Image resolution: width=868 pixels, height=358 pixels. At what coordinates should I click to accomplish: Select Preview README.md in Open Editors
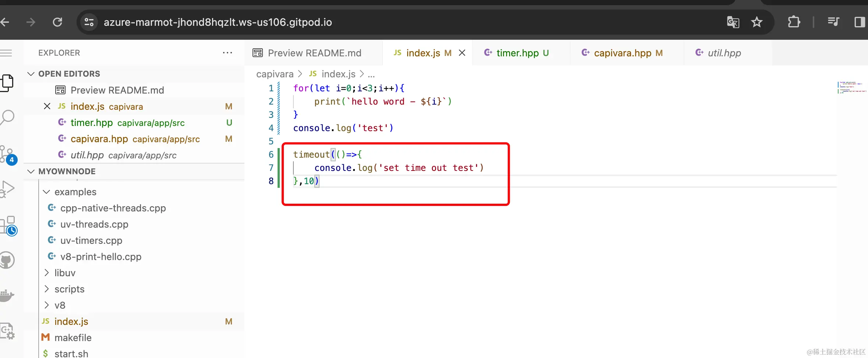[x=134, y=90]
